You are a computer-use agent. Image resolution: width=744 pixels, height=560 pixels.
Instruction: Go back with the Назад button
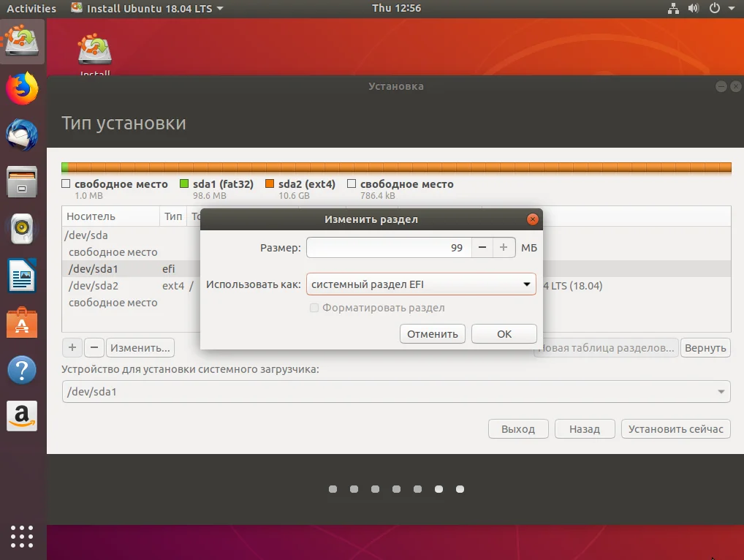point(585,429)
